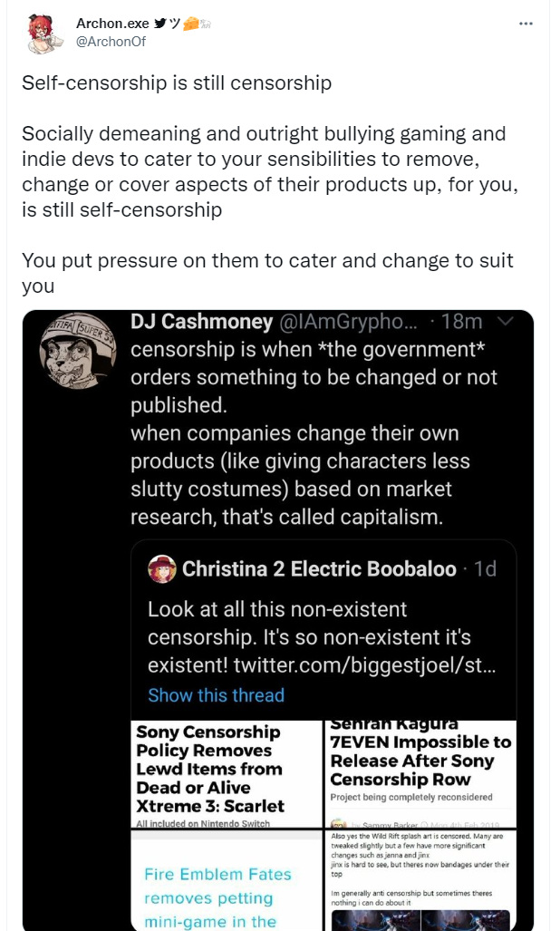Viewport: 560px width, 931px height.
Task: Click DJ Cashmoney's helmet dog avatar
Action: 78,352
